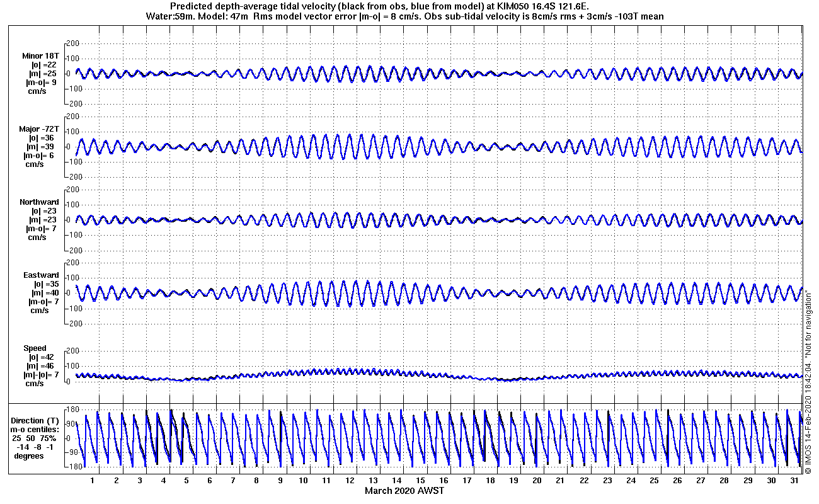Click the 'March 2020 AWST' x-axis title

tap(404, 490)
